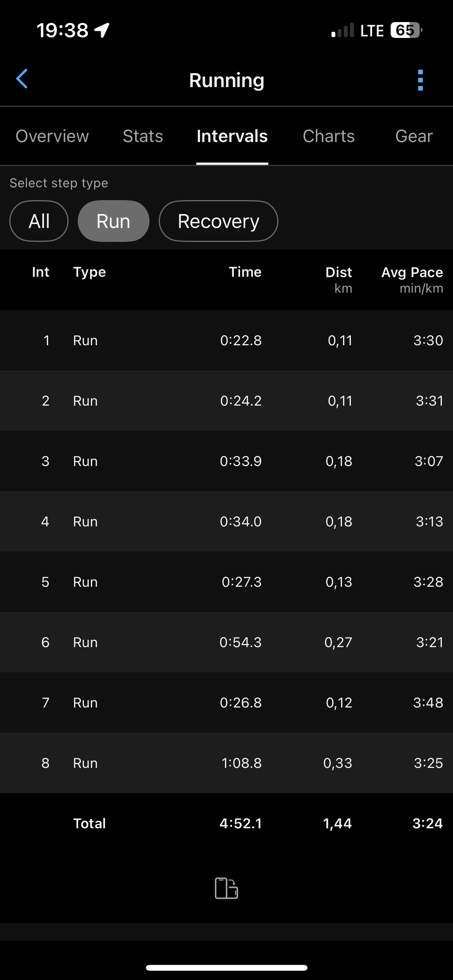The image size is (453, 980).
Task: Switch to the Stats tab
Action: pos(143,136)
